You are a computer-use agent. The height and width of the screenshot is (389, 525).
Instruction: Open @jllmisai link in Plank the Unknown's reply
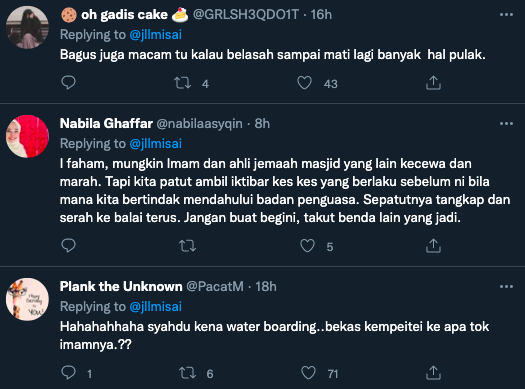156,307
